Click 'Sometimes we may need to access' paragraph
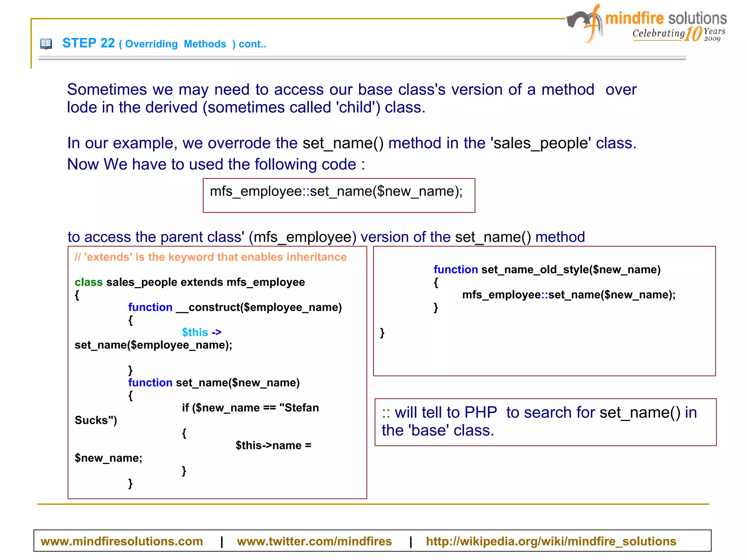Viewport: 747px width, 560px height. pos(352,99)
